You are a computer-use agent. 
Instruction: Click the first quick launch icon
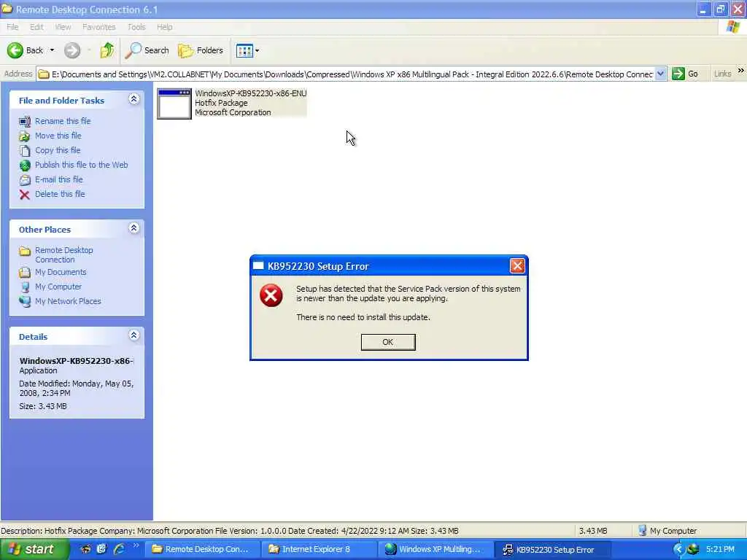tap(86, 549)
